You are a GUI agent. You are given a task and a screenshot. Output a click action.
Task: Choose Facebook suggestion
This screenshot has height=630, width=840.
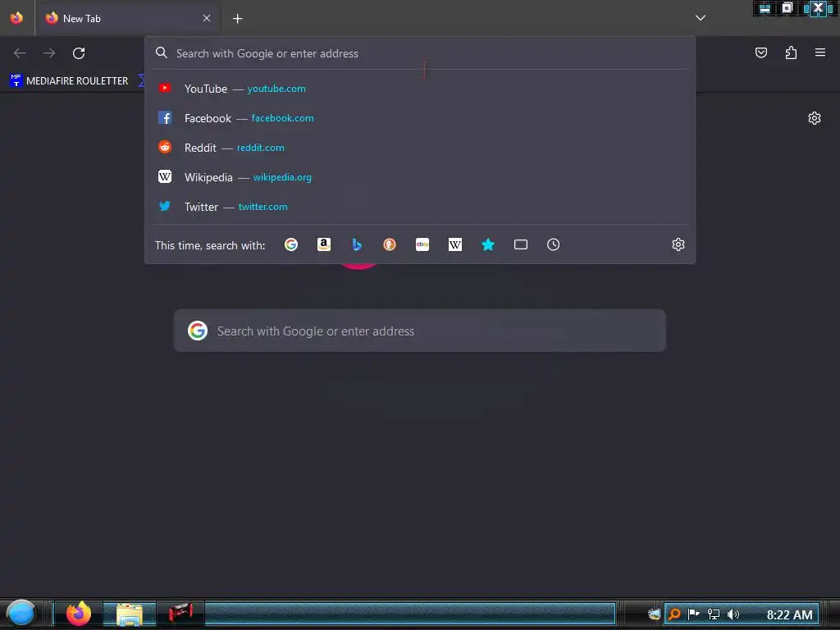pyautogui.click(x=420, y=118)
